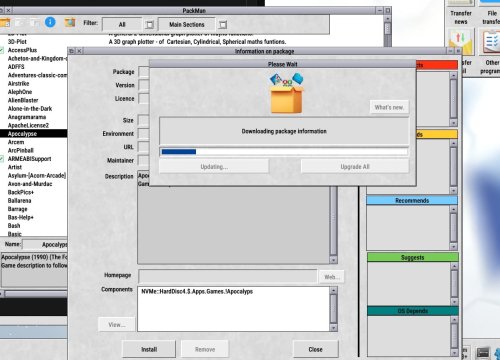The height and width of the screenshot is (360, 500).
Task: Close the Information on package window via Close
Action: [x=315, y=349]
